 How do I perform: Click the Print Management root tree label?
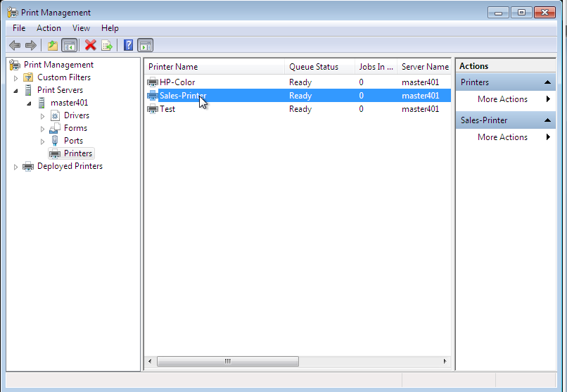point(58,65)
